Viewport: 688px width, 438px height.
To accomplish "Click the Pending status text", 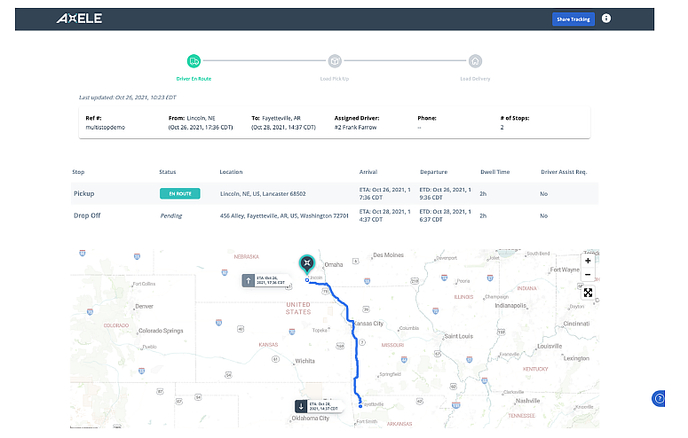I will coord(171,216).
